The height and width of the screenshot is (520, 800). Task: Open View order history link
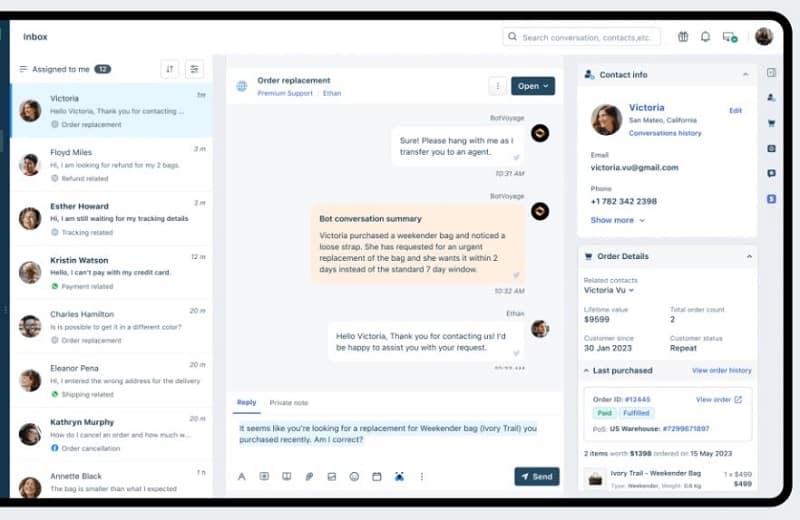(x=721, y=370)
